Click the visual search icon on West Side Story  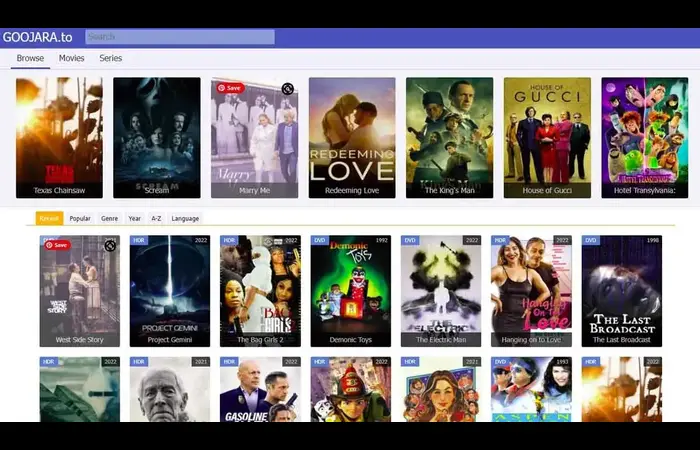pyautogui.click(x=110, y=246)
